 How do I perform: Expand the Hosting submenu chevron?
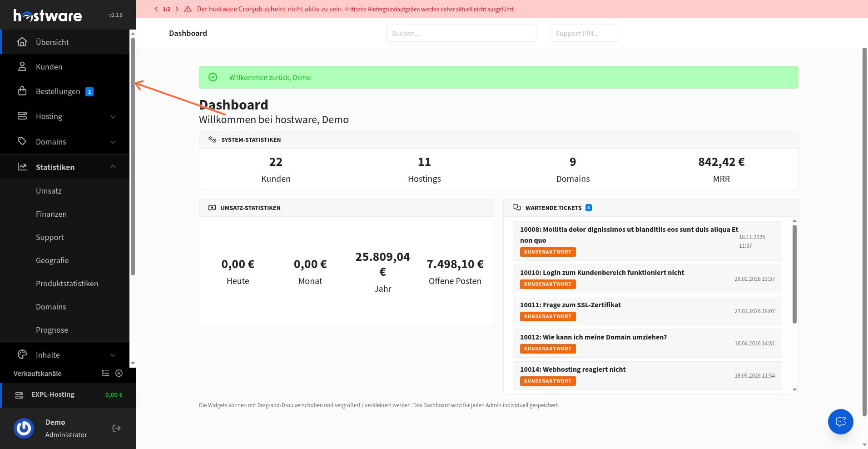point(113,117)
